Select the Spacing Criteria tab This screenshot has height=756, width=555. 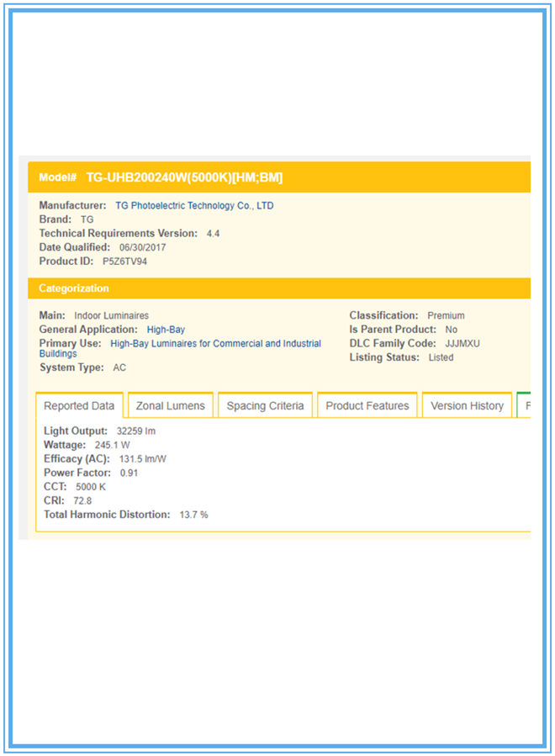click(265, 405)
